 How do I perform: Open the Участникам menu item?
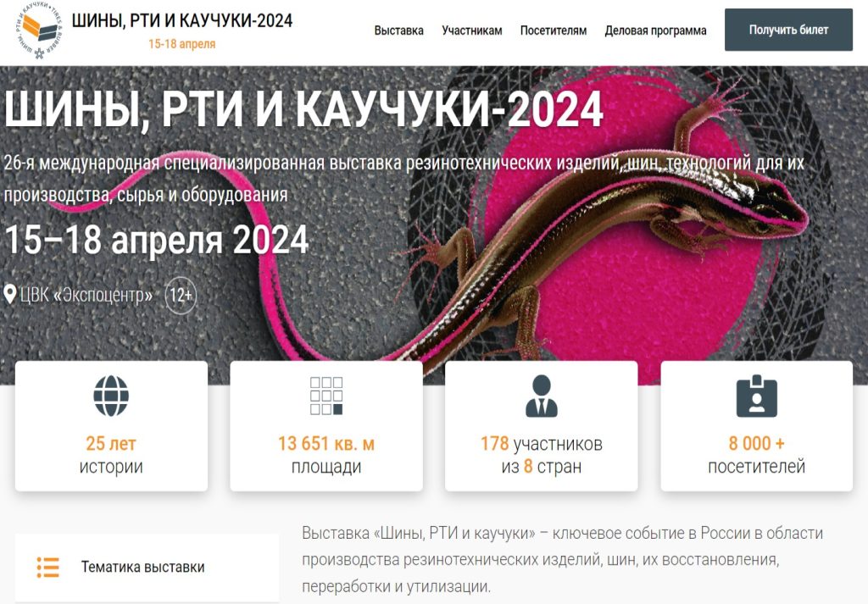[x=471, y=30]
